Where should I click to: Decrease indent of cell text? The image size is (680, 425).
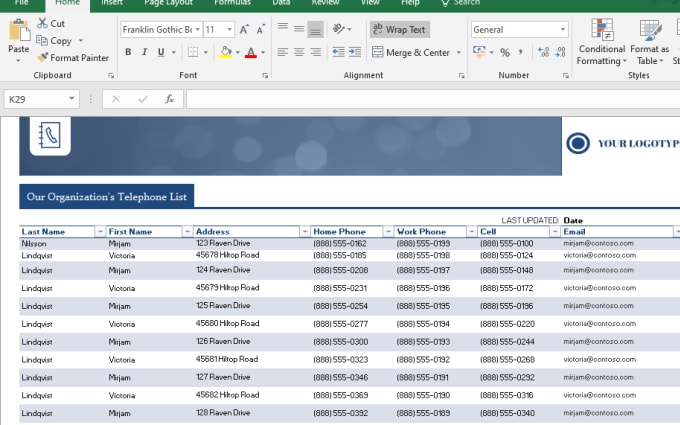pyautogui.click(x=338, y=52)
